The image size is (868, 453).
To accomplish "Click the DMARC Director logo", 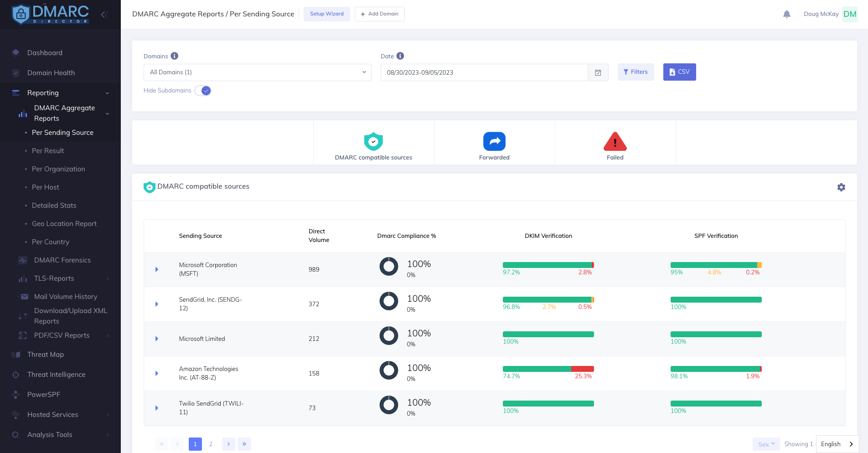I will tap(50, 14).
